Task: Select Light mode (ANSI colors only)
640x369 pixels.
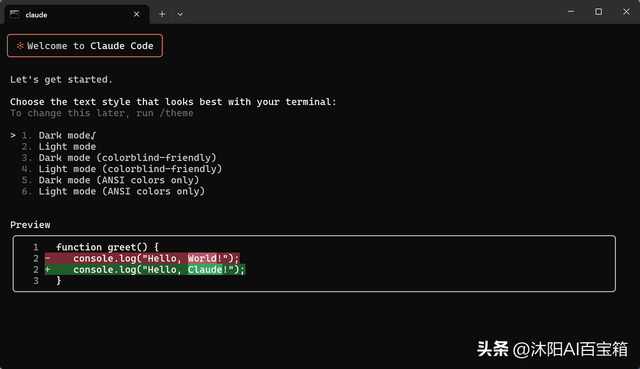Action: pyautogui.click(x=113, y=191)
